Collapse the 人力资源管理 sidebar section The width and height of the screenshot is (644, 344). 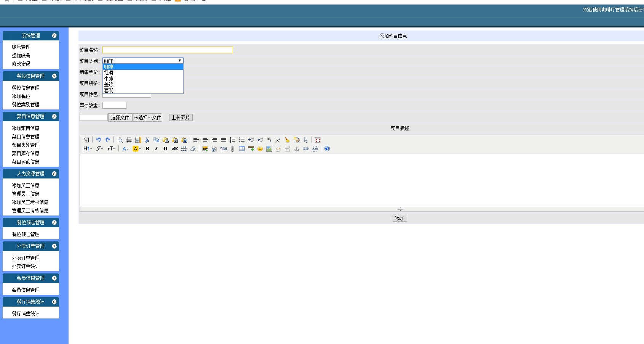54,174
